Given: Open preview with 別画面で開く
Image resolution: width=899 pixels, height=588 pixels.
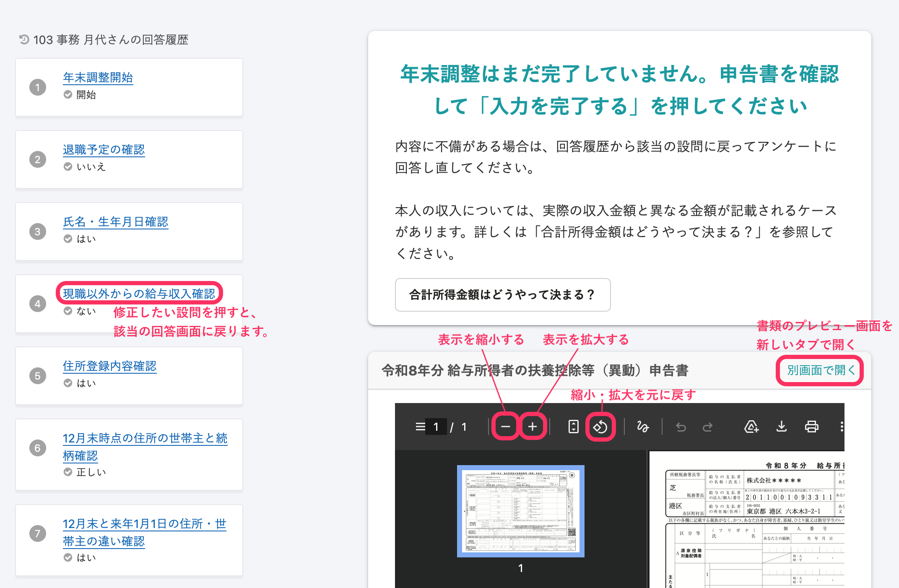Looking at the screenshot, I should pos(821,370).
